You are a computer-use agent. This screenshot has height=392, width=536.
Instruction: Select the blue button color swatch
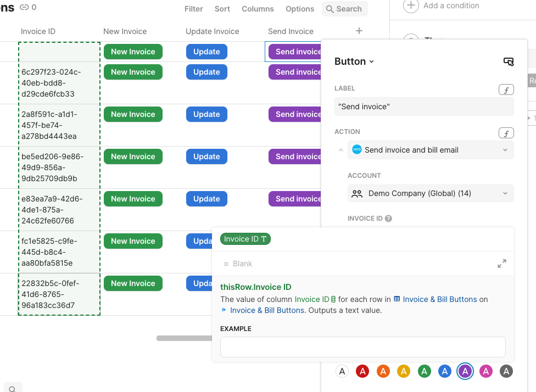[445, 371]
